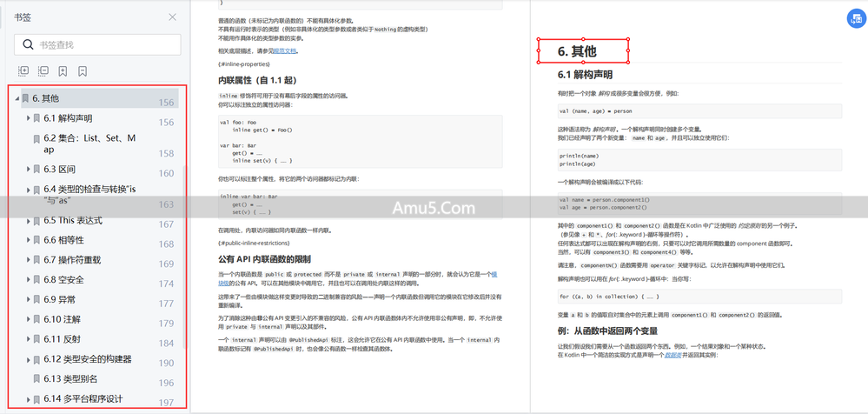
Task: Open bookmark 6.14 多平台程序设计
Action: point(83,399)
